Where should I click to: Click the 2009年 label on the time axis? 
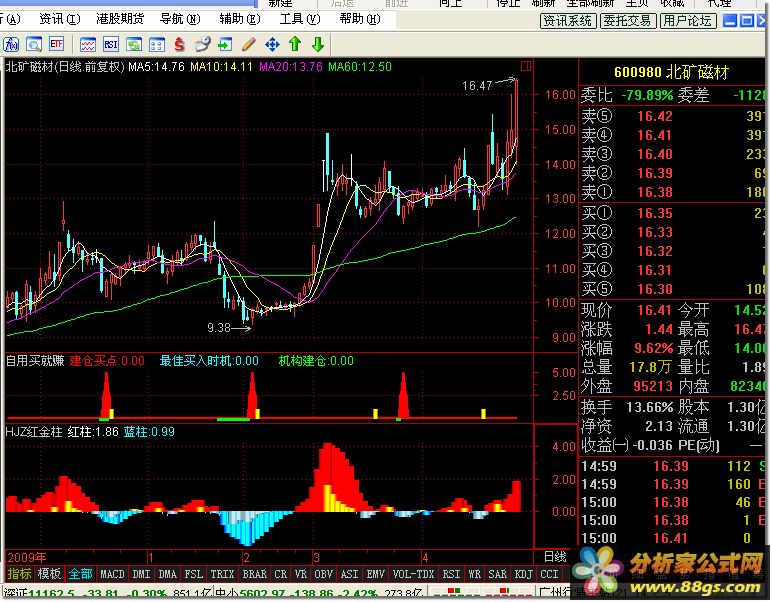pos(27,557)
